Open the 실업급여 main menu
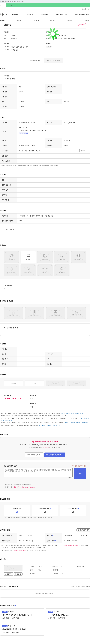This screenshot has height=644, width=90. click(45, 14)
